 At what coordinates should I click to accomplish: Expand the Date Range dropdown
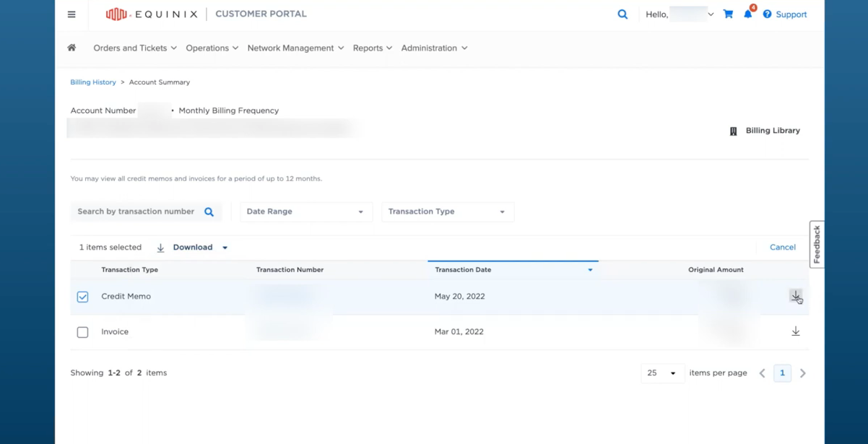pyautogui.click(x=305, y=212)
